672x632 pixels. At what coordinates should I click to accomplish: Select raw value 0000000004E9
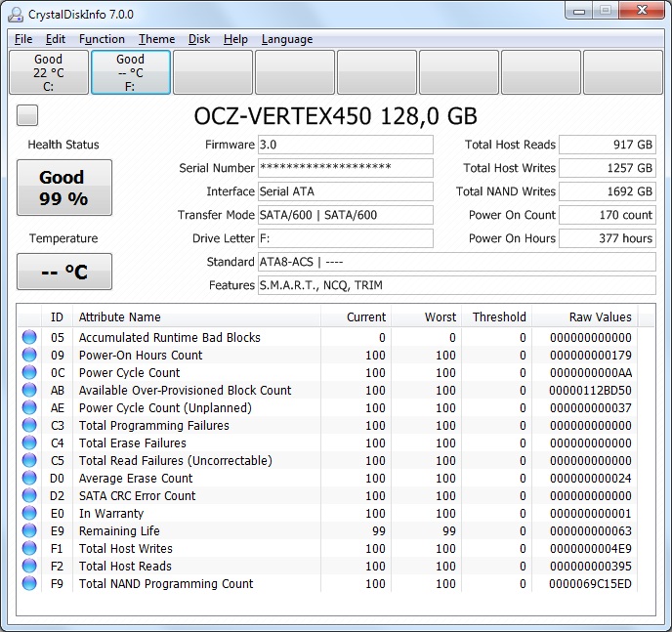(590, 548)
